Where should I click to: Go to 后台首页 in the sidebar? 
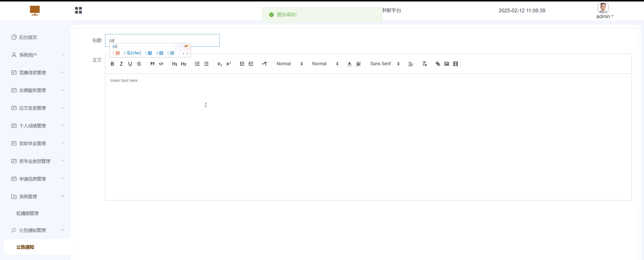pos(28,37)
